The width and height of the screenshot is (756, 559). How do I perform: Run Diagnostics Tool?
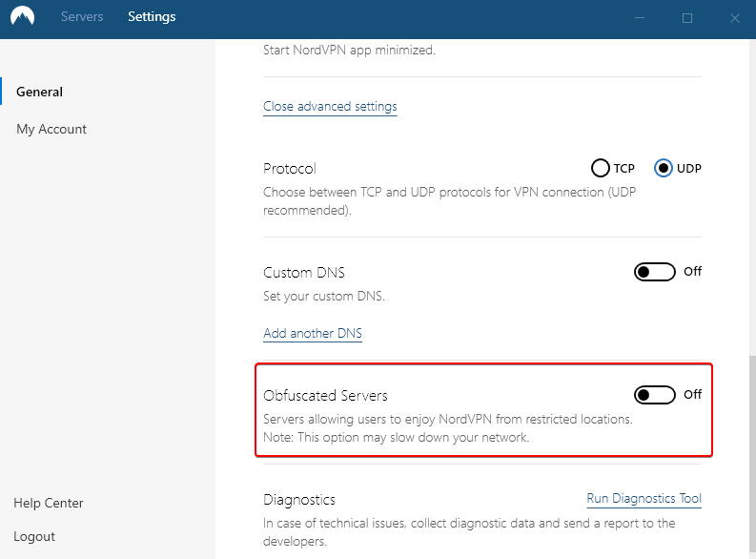644,498
